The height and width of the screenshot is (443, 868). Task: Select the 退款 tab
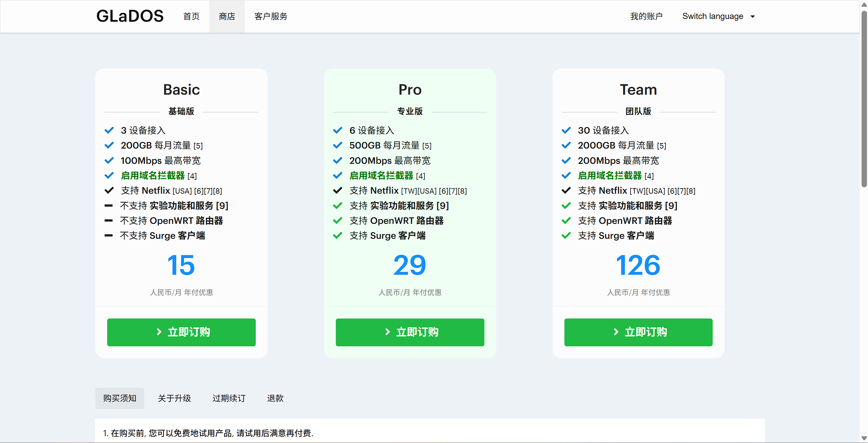(x=275, y=398)
